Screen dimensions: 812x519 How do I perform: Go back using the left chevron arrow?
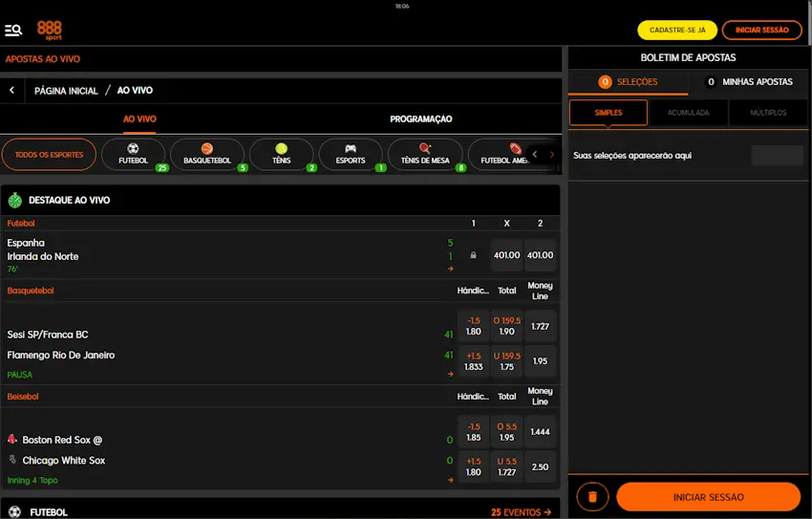pyautogui.click(x=11, y=90)
